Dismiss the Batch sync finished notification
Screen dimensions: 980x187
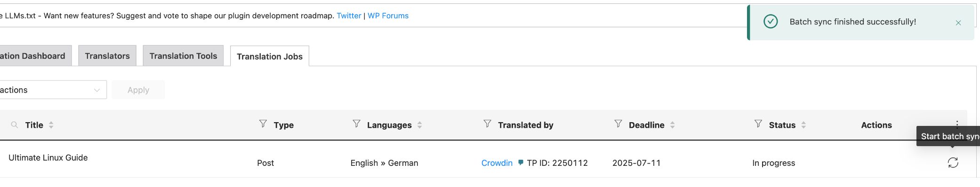pos(958,23)
